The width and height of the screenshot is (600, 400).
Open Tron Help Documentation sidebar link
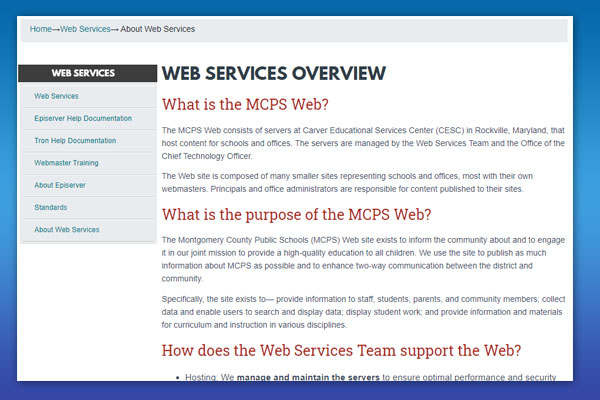(75, 140)
